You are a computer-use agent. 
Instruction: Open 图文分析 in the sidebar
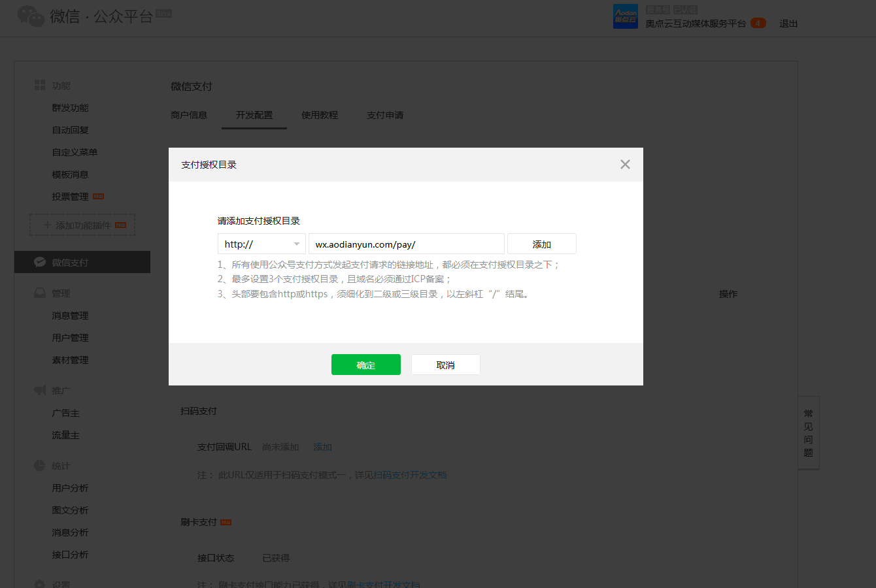coord(70,510)
